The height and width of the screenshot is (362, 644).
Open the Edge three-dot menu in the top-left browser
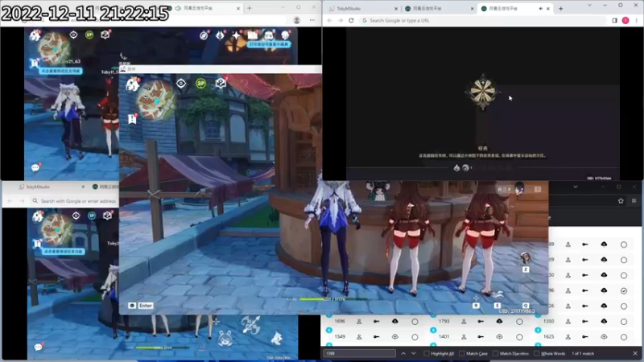312,20
